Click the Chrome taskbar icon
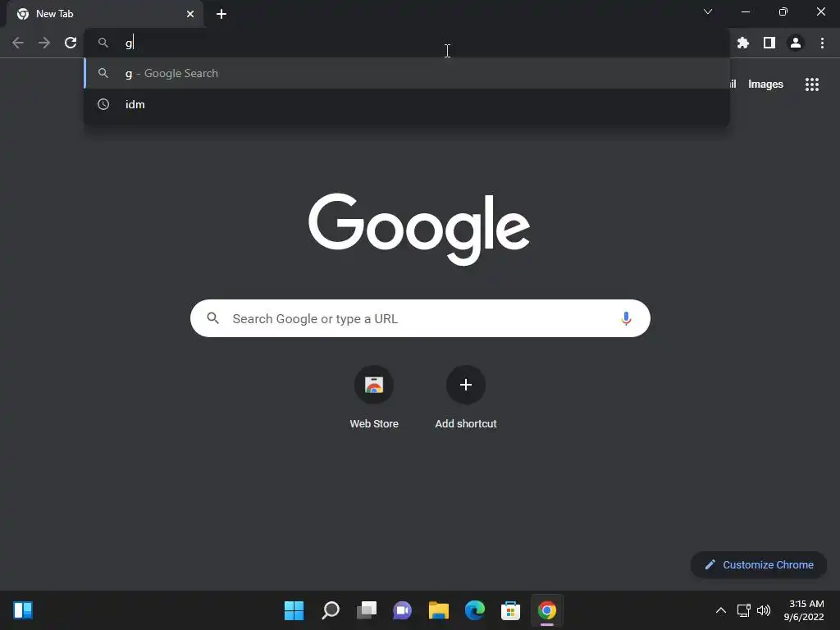The width and height of the screenshot is (840, 630). pos(547,610)
